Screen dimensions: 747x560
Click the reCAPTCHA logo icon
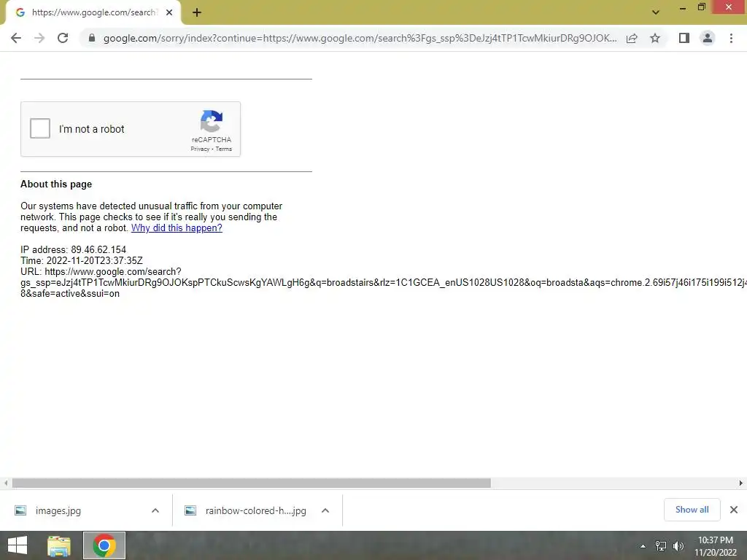212,121
